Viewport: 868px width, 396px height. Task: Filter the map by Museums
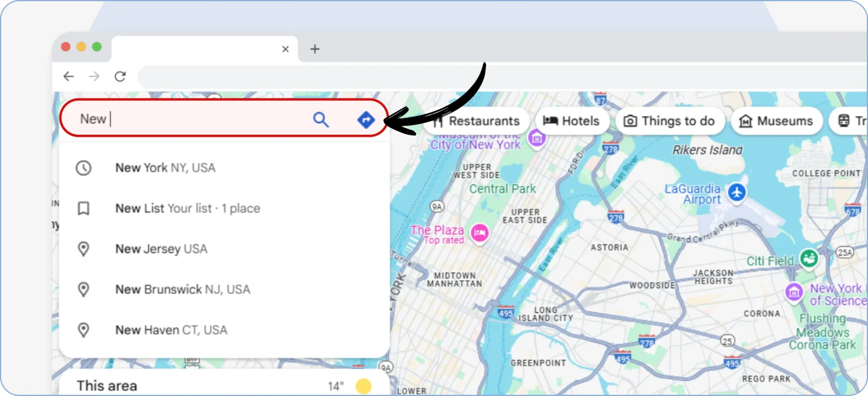[x=776, y=121]
